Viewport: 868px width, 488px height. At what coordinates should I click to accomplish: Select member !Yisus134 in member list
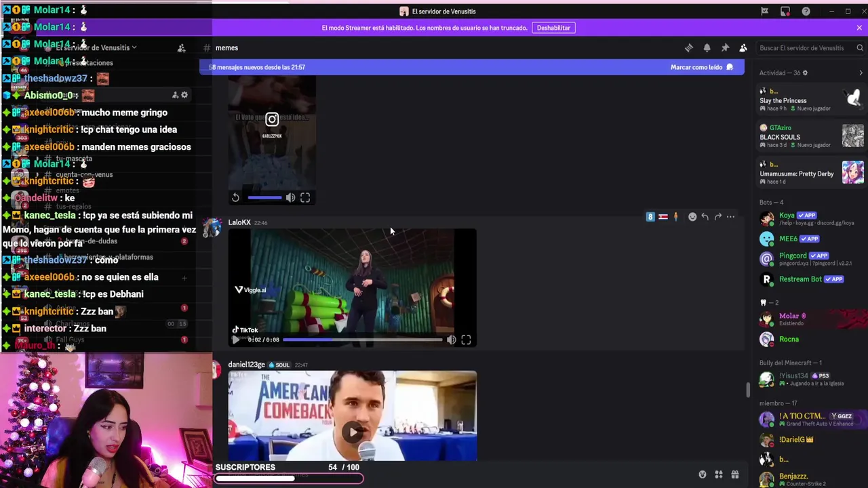click(810, 379)
